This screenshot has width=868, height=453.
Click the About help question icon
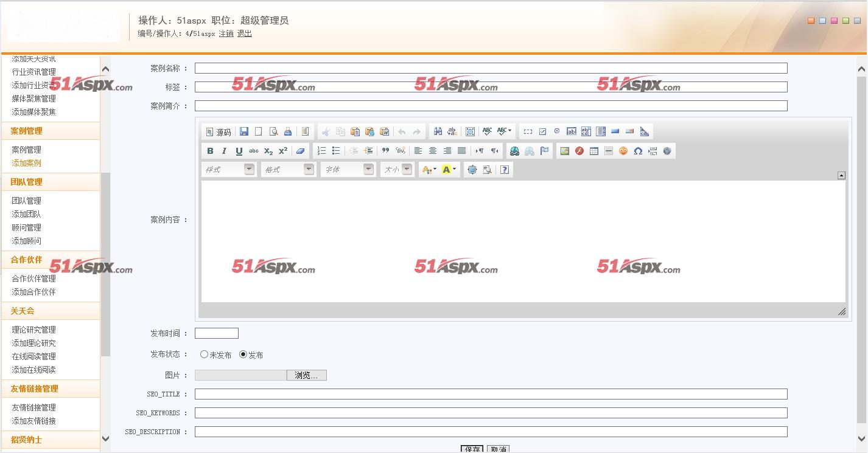click(504, 170)
